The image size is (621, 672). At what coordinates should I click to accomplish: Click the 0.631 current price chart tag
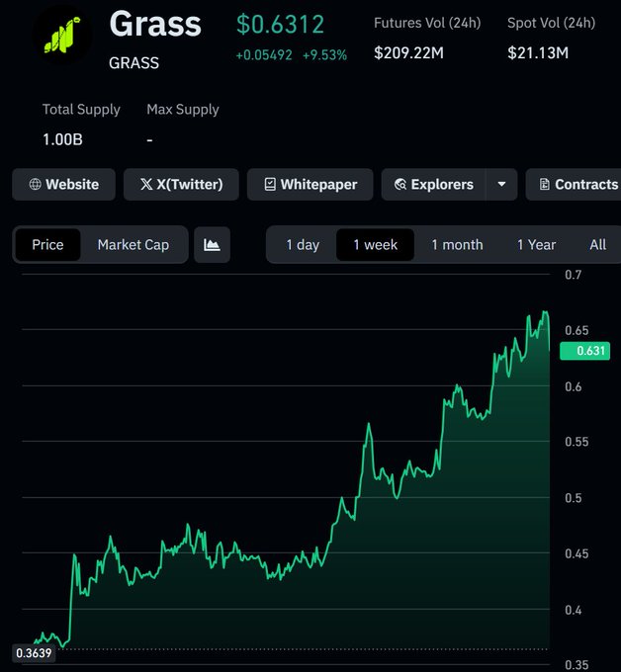pos(585,351)
